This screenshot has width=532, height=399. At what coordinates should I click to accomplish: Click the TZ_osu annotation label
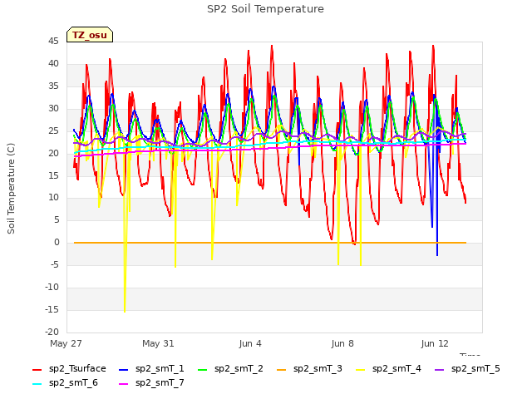coord(90,35)
